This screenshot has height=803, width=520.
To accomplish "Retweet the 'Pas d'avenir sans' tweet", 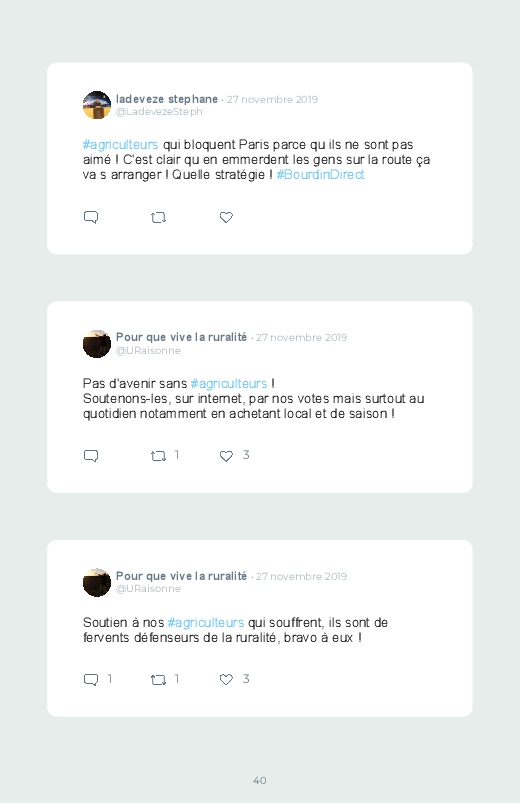I will [x=158, y=456].
